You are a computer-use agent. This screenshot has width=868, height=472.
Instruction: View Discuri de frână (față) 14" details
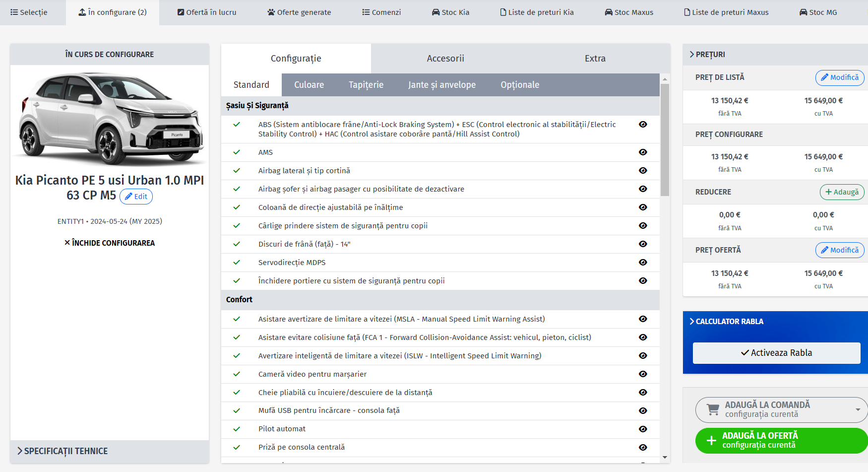pos(643,244)
